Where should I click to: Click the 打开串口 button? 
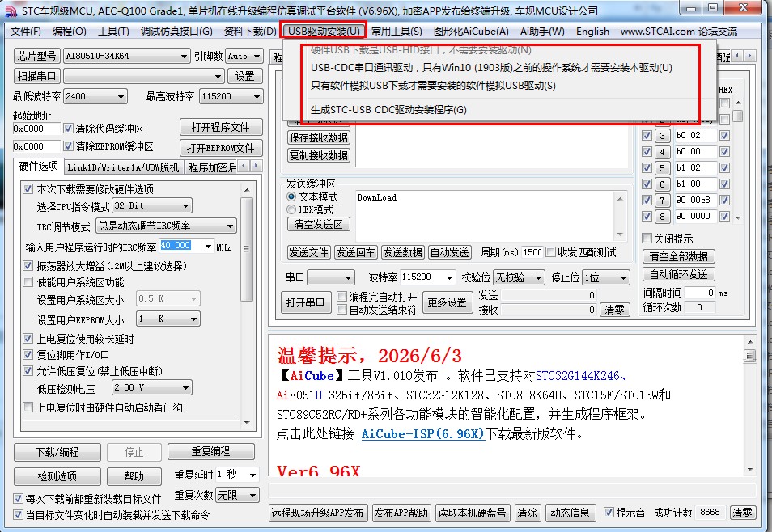coord(305,302)
